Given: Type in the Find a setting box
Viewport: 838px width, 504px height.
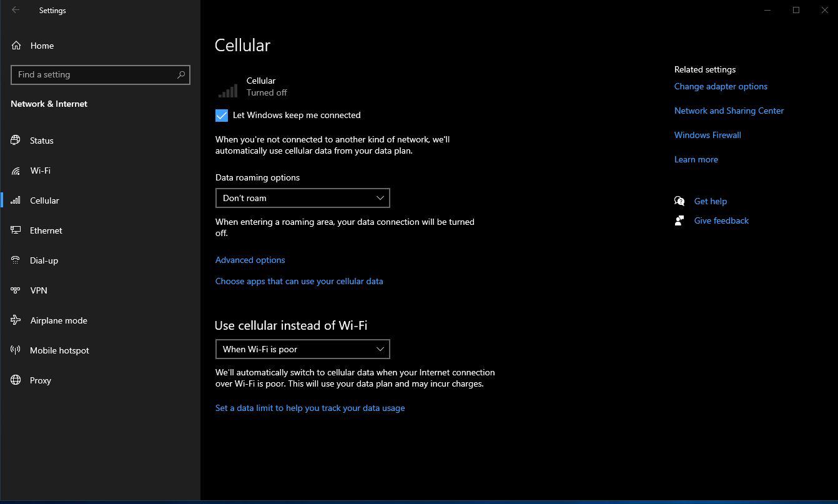Looking at the screenshot, I should [x=94, y=75].
